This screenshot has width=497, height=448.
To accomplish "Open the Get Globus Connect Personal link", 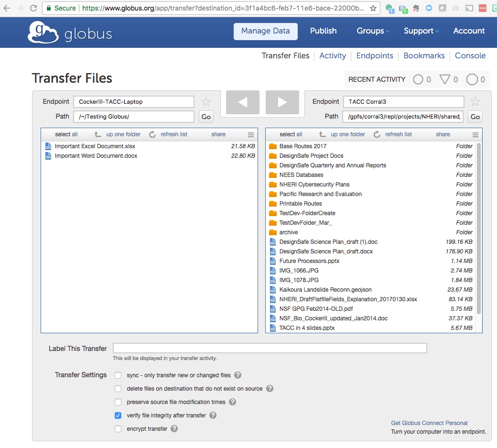I will coord(429,423).
